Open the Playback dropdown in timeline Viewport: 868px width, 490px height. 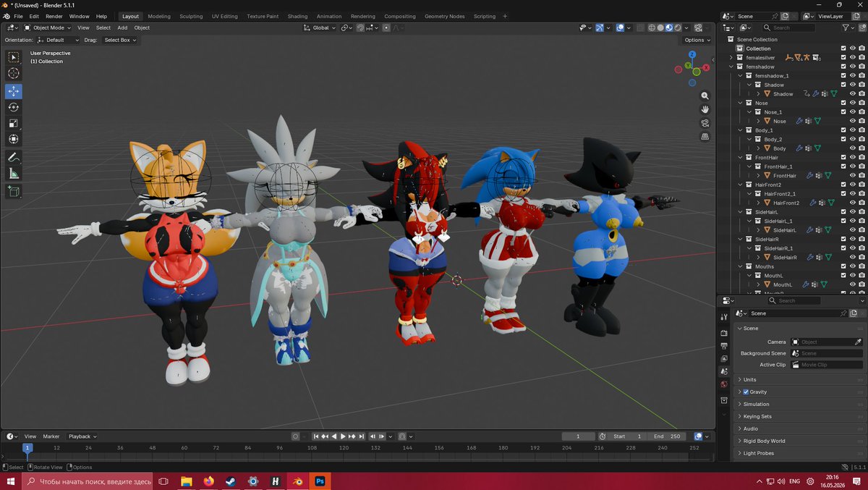point(82,436)
